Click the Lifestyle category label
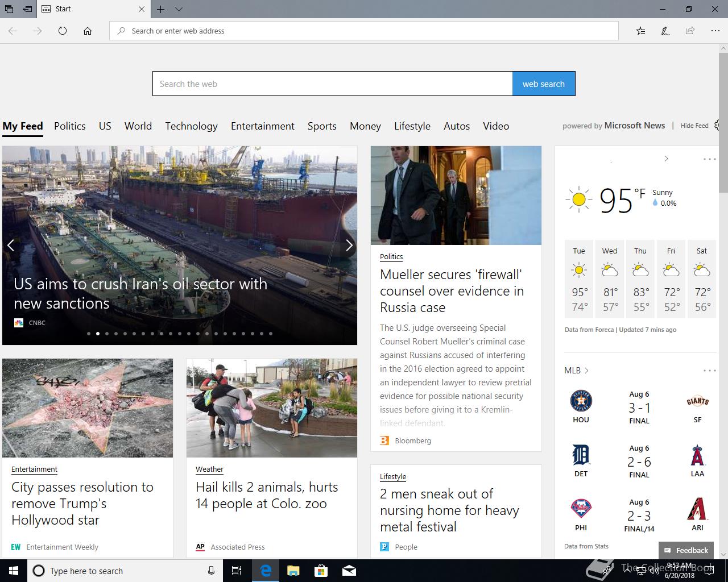 393,476
